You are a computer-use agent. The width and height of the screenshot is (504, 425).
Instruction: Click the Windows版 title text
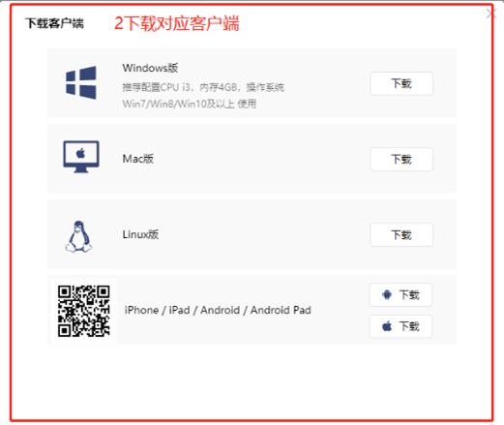(x=150, y=68)
